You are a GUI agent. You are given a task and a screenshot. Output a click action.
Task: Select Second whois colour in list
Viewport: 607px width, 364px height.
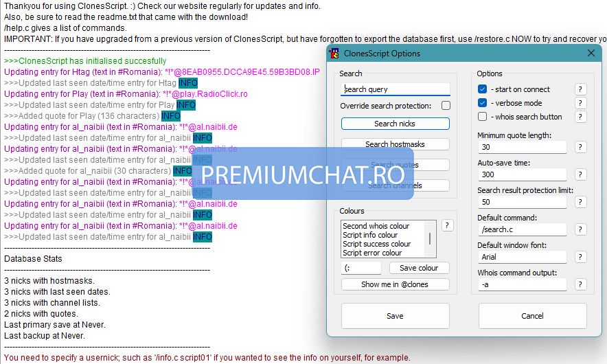tap(376, 226)
